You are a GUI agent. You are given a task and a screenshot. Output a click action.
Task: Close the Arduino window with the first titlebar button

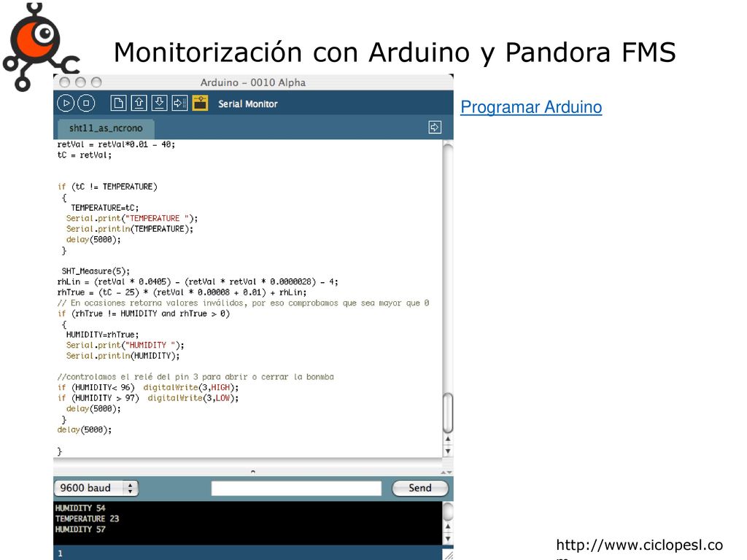point(65,82)
